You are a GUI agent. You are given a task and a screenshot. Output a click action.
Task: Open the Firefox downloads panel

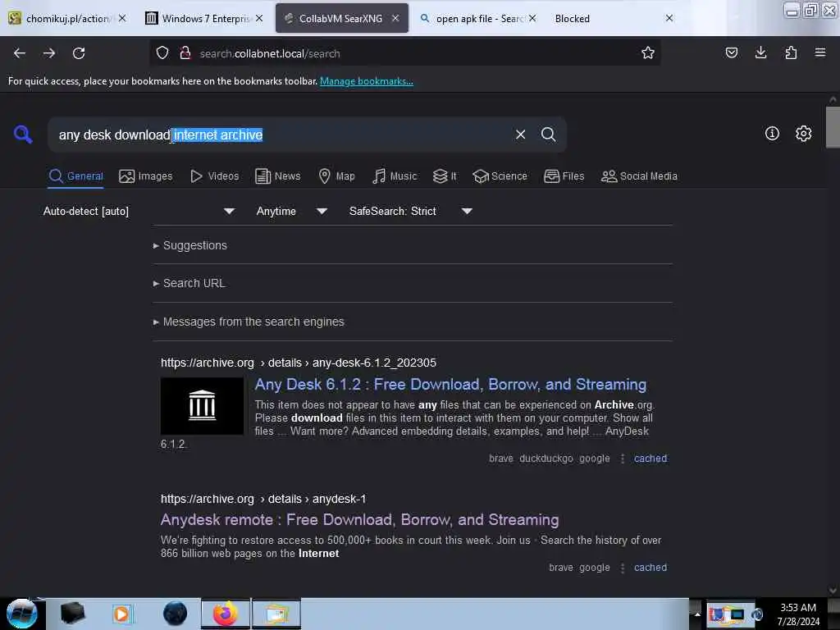pyautogui.click(x=760, y=53)
